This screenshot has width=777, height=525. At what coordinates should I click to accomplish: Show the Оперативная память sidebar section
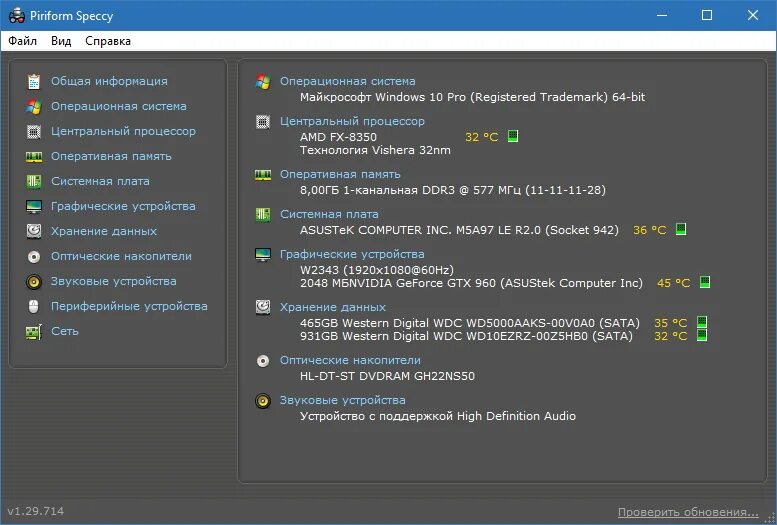coord(111,156)
